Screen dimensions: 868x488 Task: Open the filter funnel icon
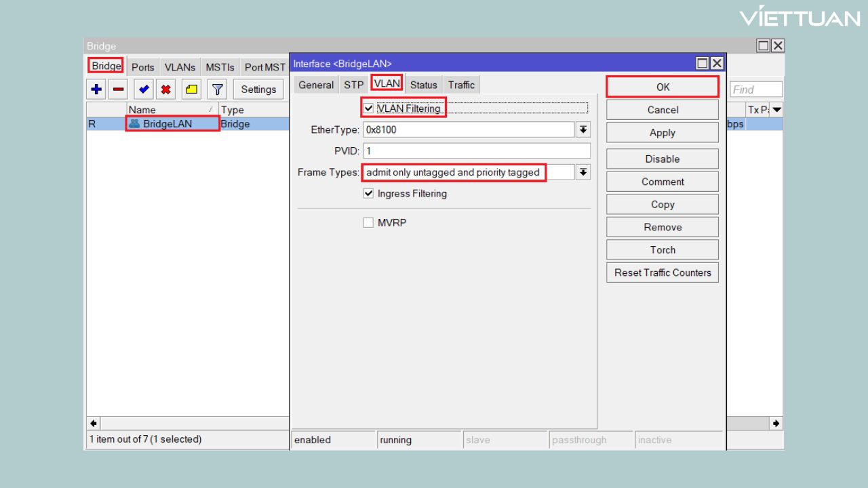pyautogui.click(x=216, y=89)
